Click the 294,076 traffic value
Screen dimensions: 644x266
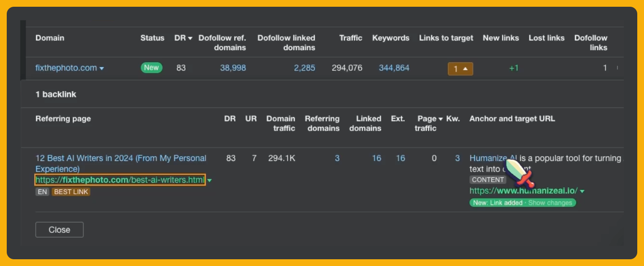point(347,68)
